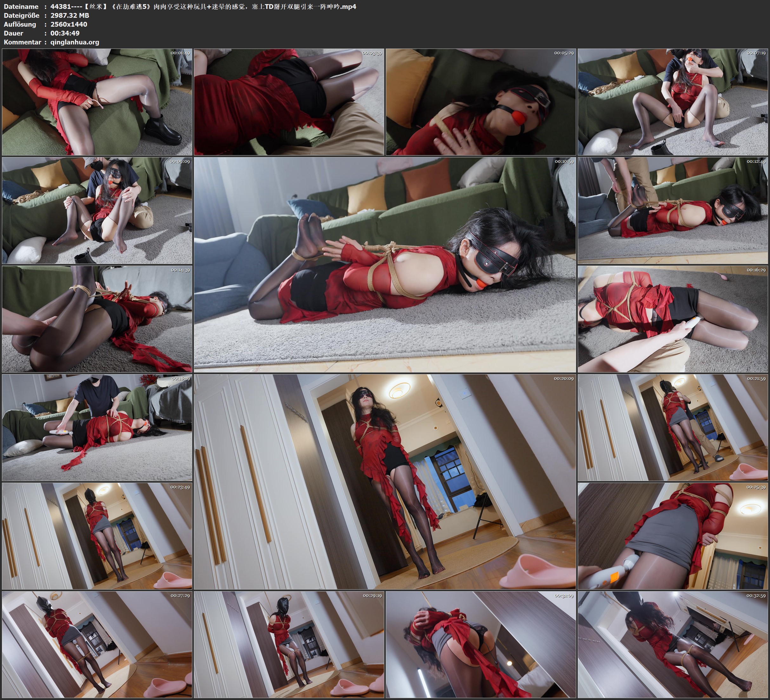Image resolution: width=770 pixels, height=700 pixels.
Task: Open the frame marked 00:23:49
Action: click(97, 536)
